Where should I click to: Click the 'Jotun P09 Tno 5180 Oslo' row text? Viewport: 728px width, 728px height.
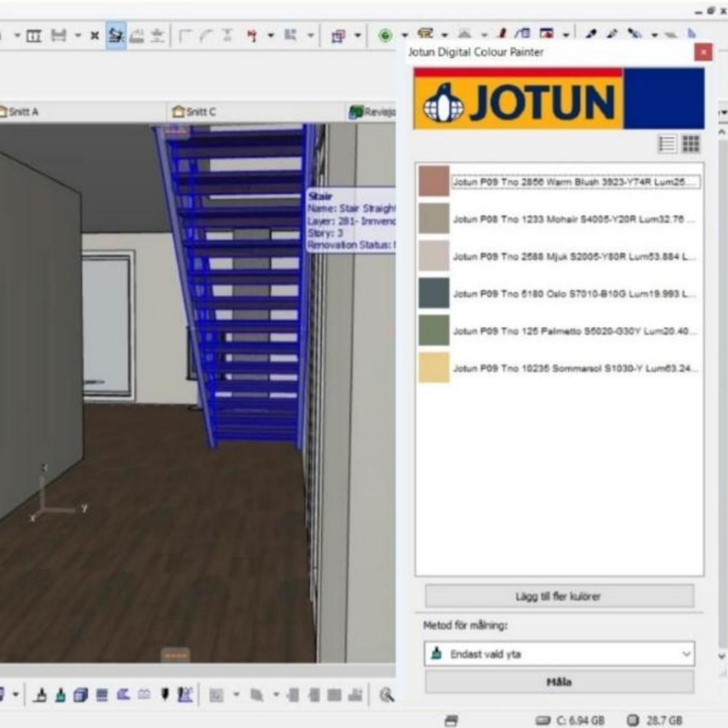574,294
